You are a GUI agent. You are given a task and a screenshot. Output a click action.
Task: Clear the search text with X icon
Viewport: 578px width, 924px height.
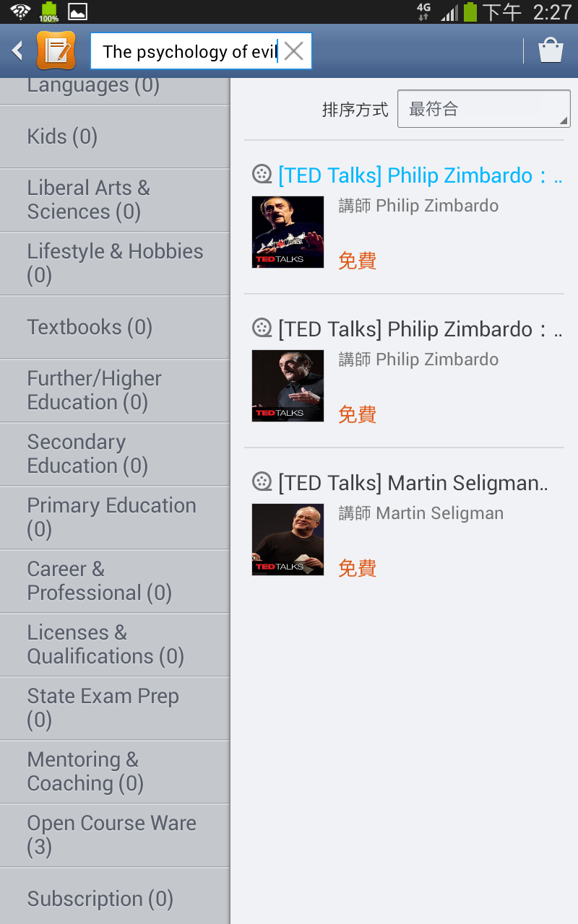click(293, 51)
